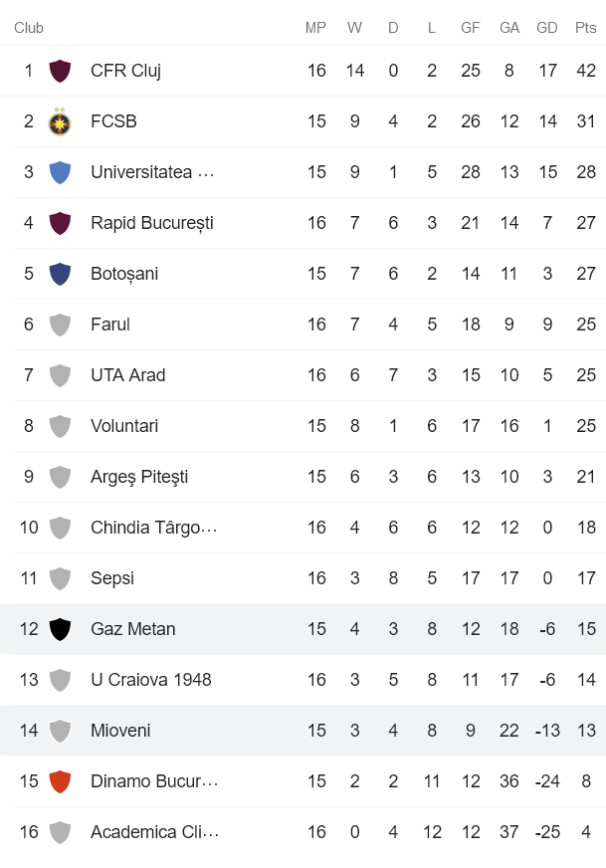606x868 pixels.
Task: Click the Universitatea blue shield icon
Action: coord(61,172)
